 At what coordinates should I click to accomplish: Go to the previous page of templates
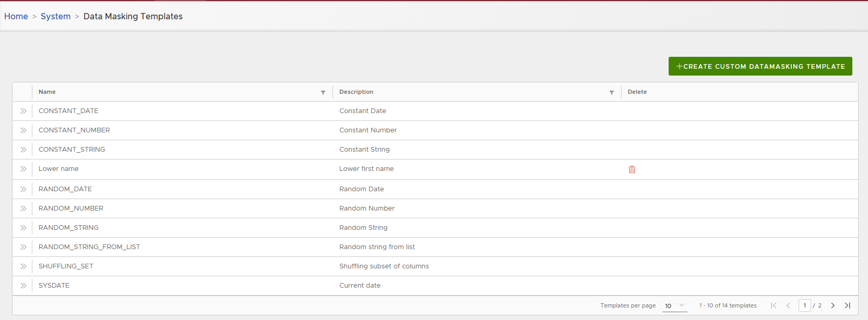[x=788, y=305]
